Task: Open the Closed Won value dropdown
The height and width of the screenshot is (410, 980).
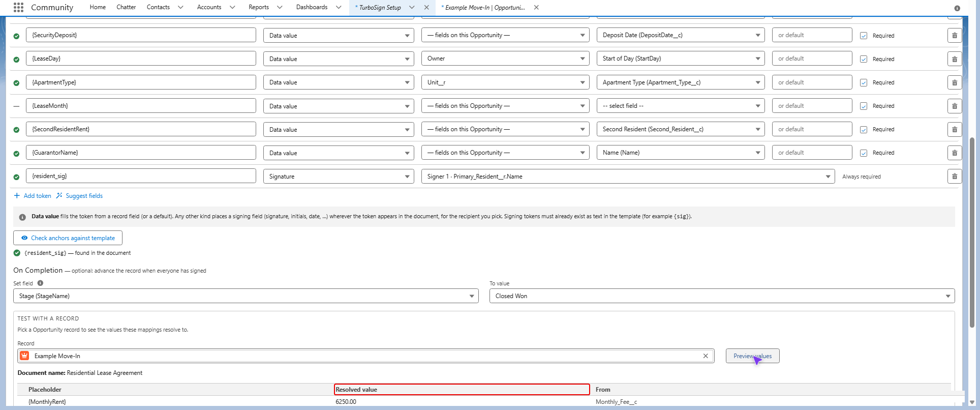Action: pyautogui.click(x=722, y=296)
